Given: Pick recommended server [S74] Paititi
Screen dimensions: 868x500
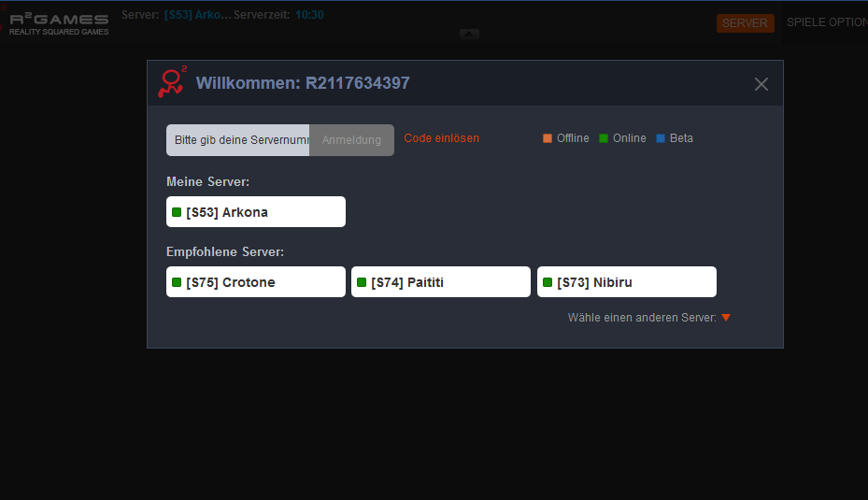Looking at the screenshot, I should click(x=440, y=282).
